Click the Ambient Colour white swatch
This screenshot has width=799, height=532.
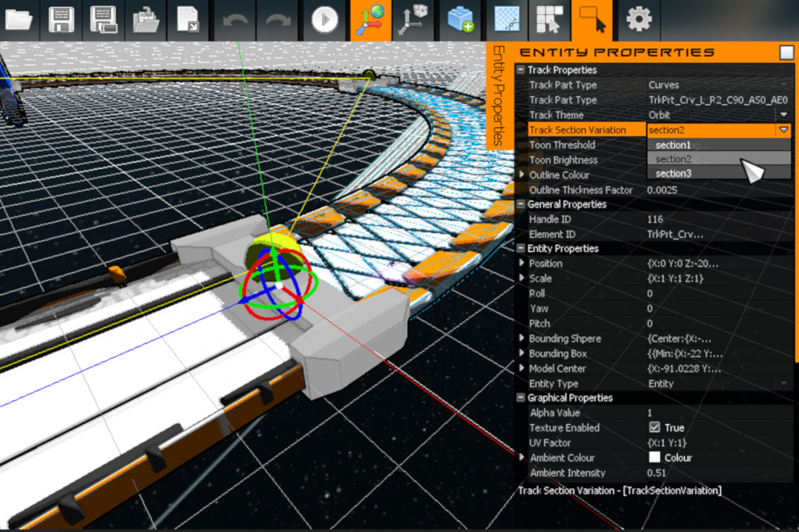[654, 457]
